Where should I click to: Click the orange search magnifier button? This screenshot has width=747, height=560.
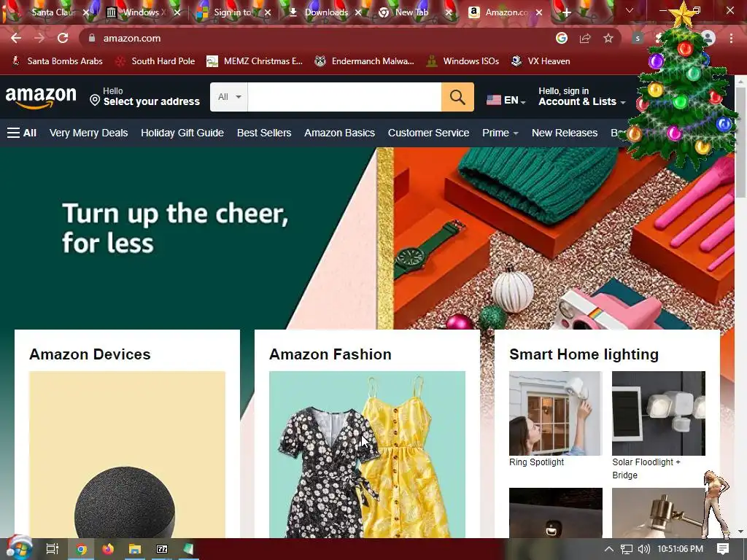point(457,97)
